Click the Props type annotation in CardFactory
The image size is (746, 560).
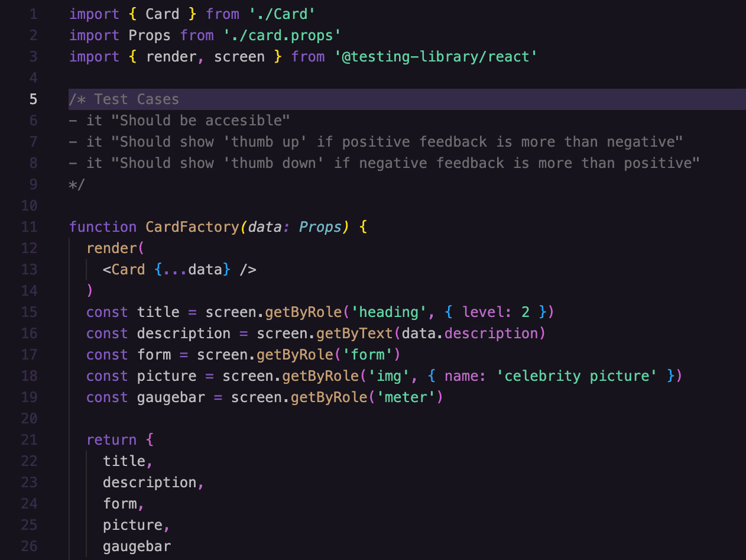[320, 227]
